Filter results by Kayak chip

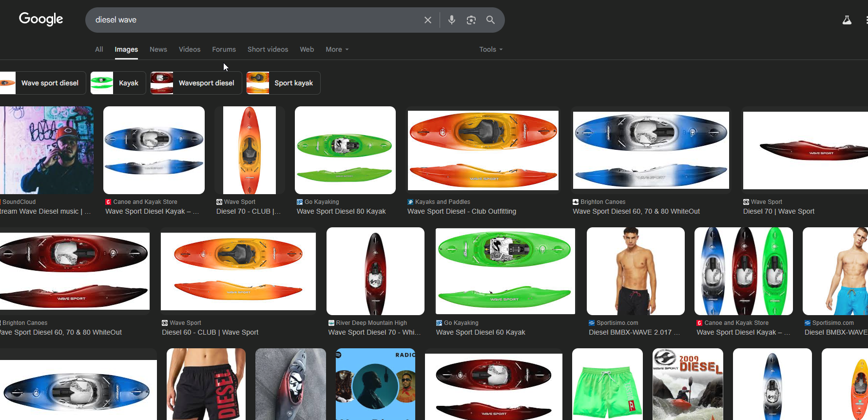(118, 83)
